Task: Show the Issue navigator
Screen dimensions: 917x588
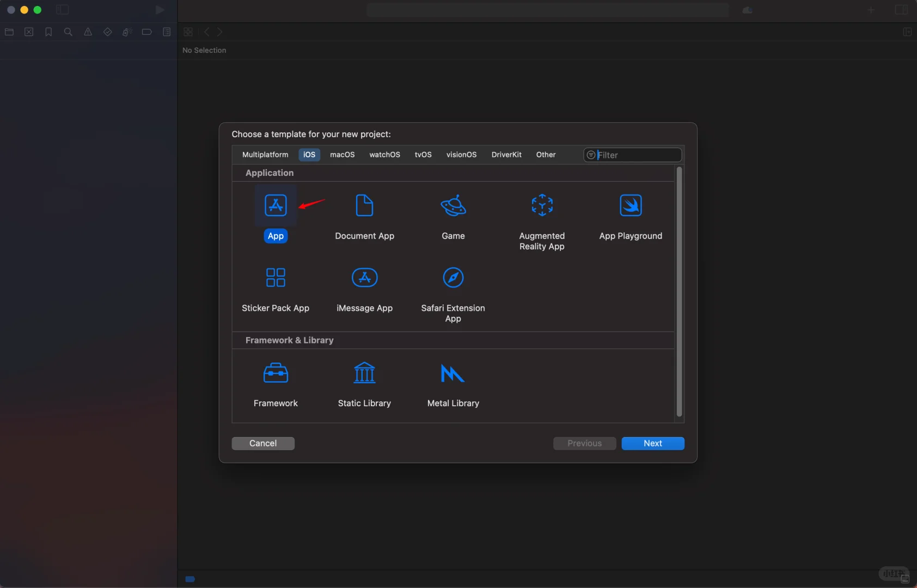Action: tap(88, 32)
